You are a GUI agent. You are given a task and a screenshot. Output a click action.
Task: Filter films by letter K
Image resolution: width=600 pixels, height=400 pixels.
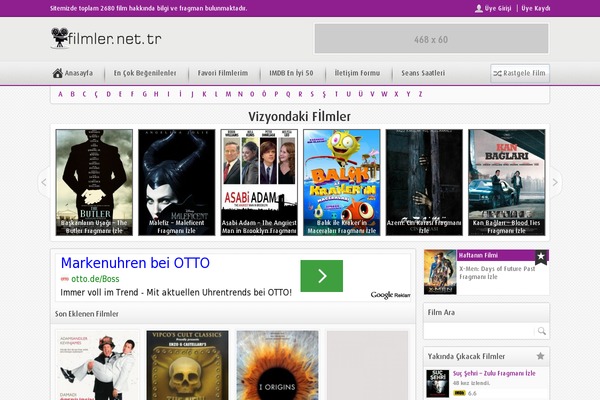204,94
